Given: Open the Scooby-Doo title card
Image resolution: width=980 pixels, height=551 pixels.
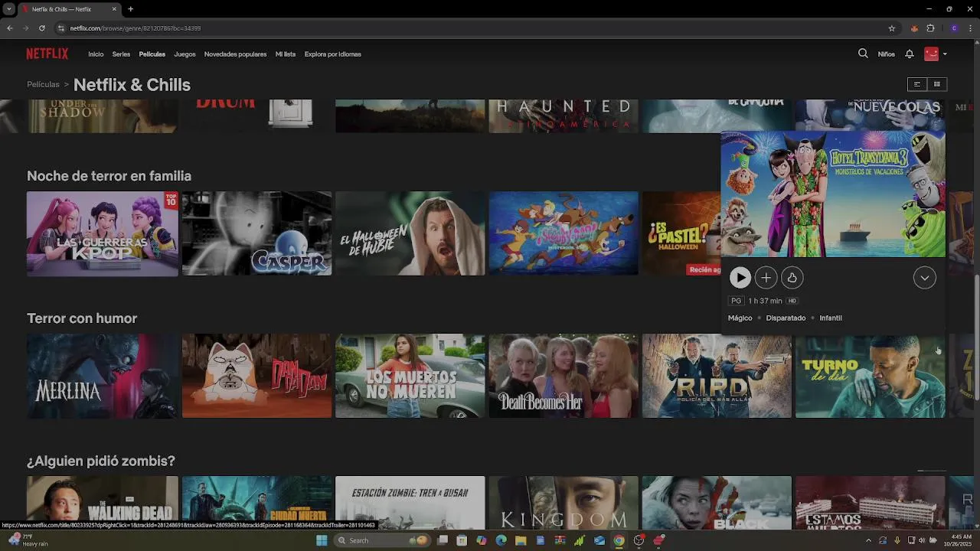Looking at the screenshot, I should pos(563,233).
